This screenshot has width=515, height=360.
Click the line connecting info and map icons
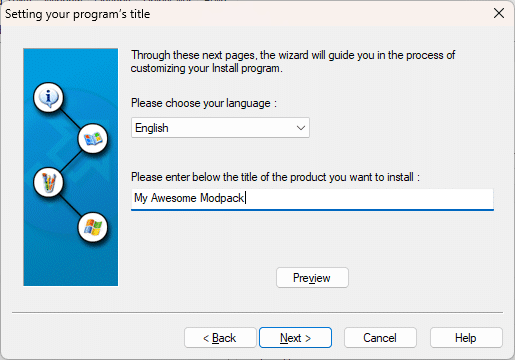[71, 118]
